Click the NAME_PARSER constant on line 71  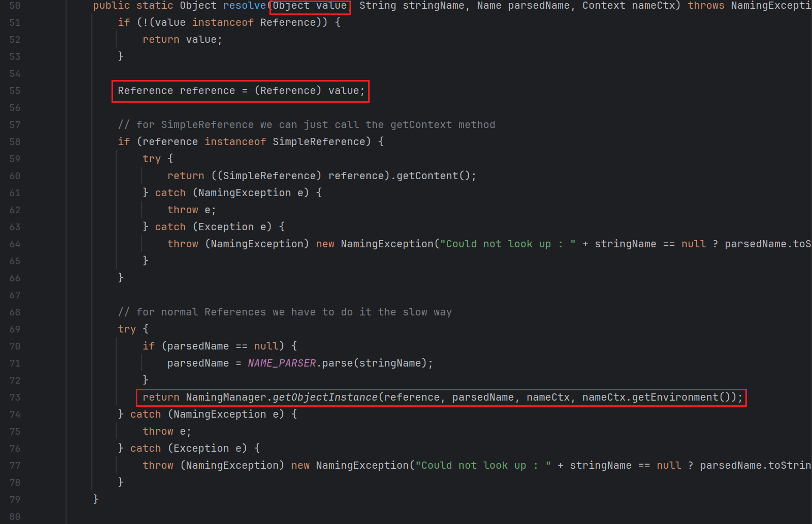pyautogui.click(x=282, y=363)
